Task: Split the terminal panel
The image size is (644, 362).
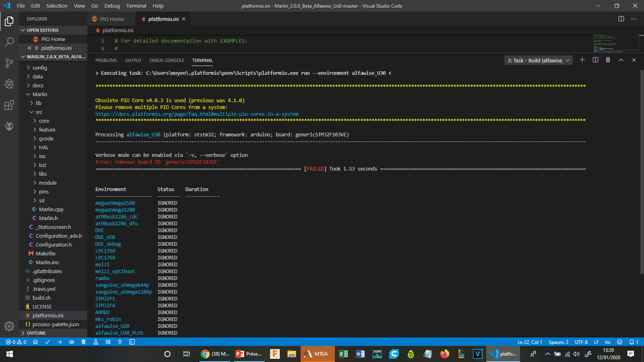Action: coord(595,60)
